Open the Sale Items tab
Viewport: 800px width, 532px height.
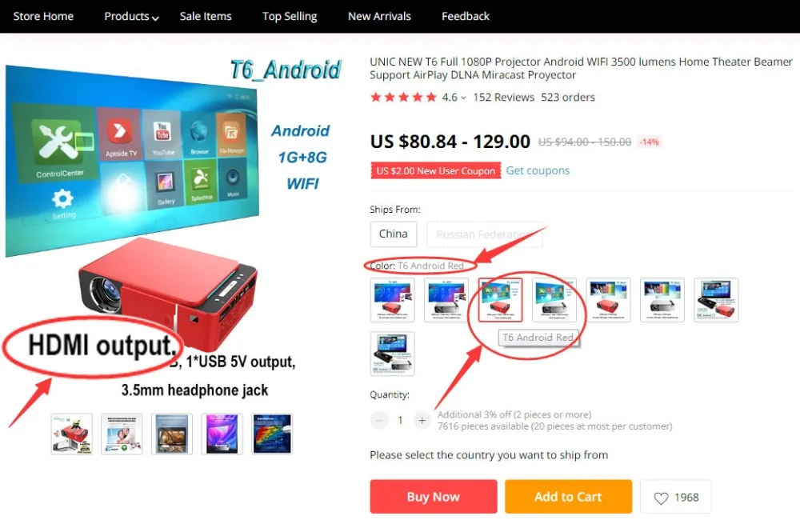pyautogui.click(x=206, y=16)
